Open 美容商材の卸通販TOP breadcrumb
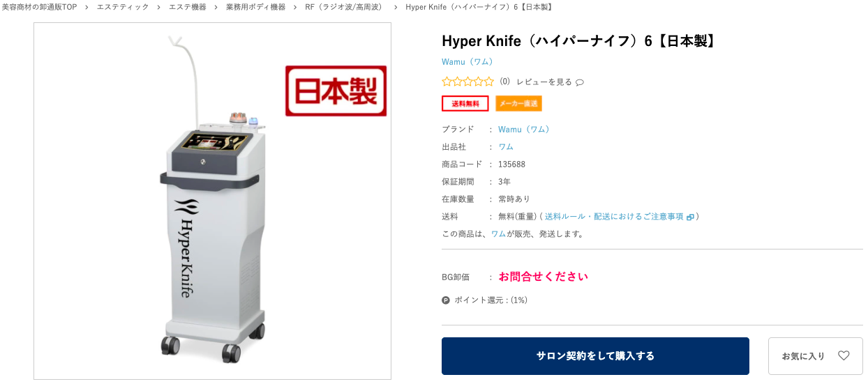 pos(39,7)
